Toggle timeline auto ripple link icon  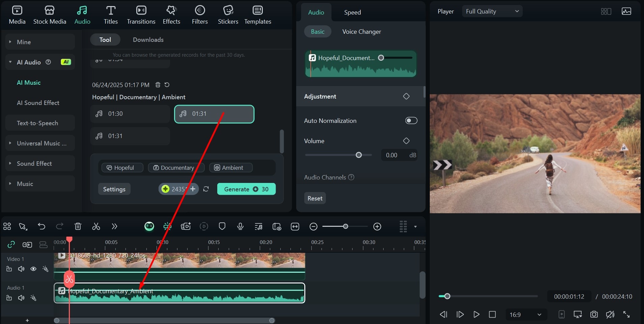pyautogui.click(x=11, y=244)
